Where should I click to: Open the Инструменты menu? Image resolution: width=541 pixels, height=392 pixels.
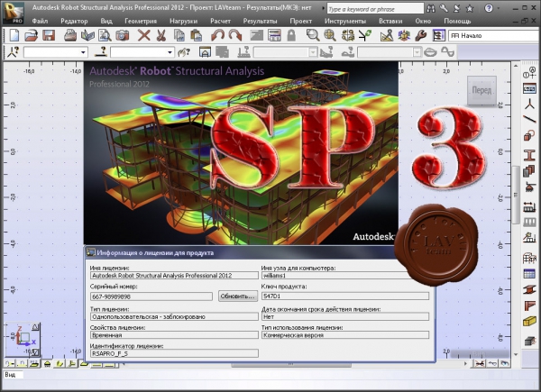[x=345, y=21]
